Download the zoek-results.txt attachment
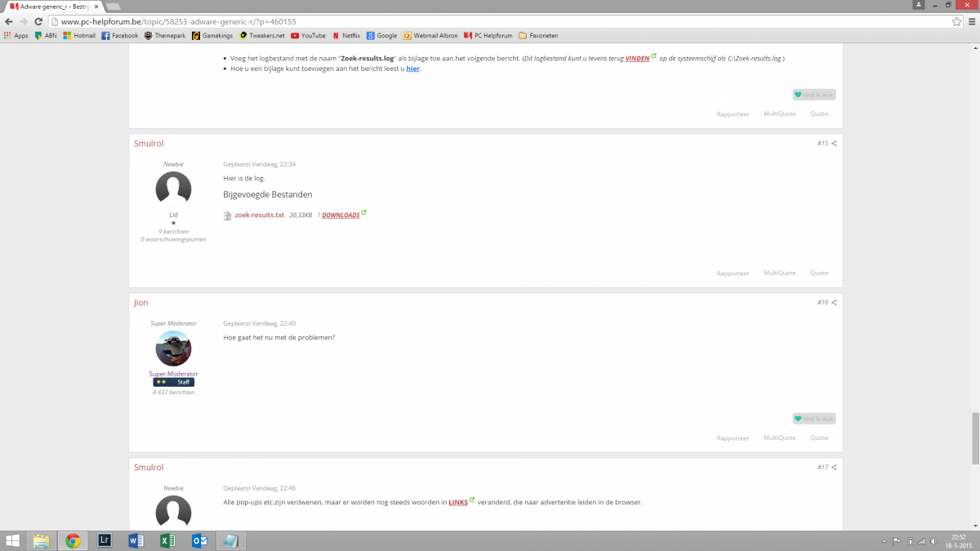 (259, 216)
